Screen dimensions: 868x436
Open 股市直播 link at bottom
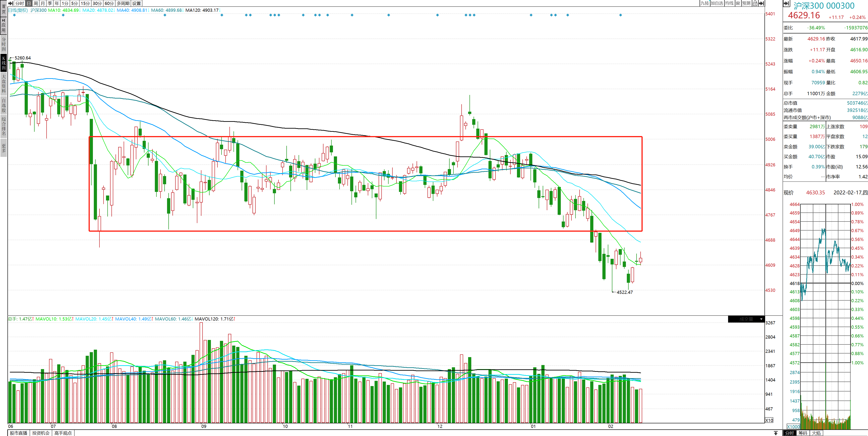click(x=19, y=433)
